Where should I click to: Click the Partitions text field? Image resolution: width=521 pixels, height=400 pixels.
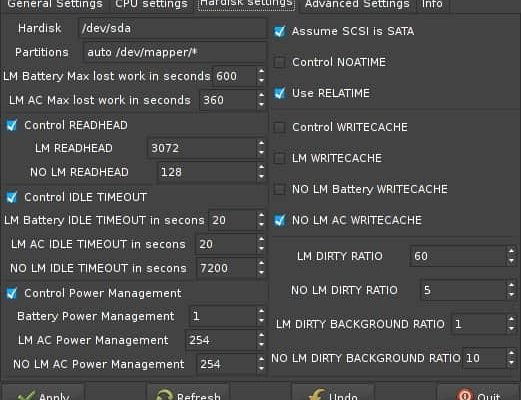click(175, 52)
